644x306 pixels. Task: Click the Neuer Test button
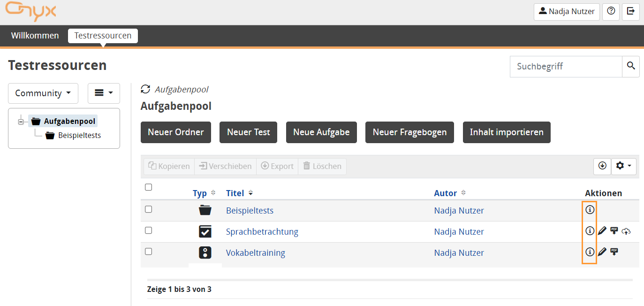pyautogui.click(x=248, y=132)
